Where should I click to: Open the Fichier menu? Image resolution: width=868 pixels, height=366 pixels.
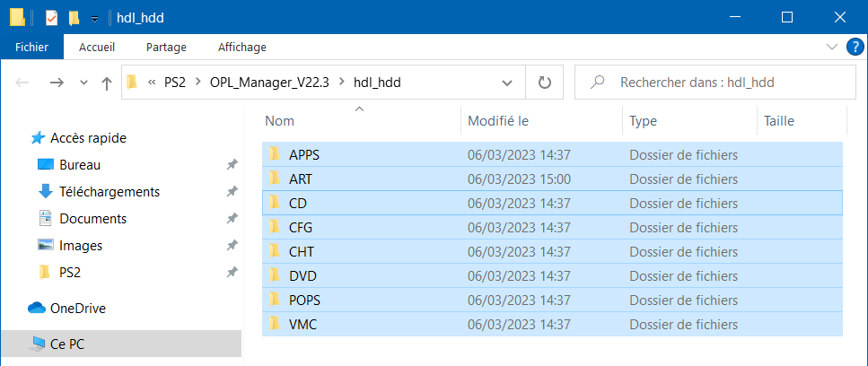(31, 48)
